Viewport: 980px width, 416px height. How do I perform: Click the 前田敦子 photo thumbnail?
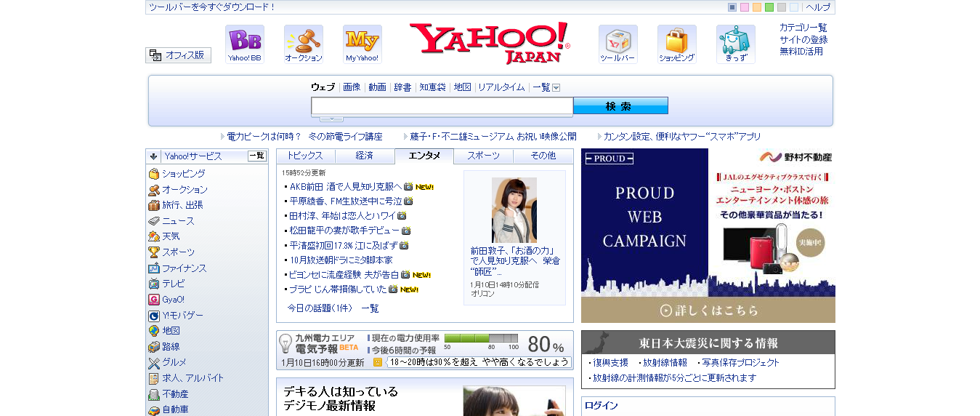tap(514, 210)
